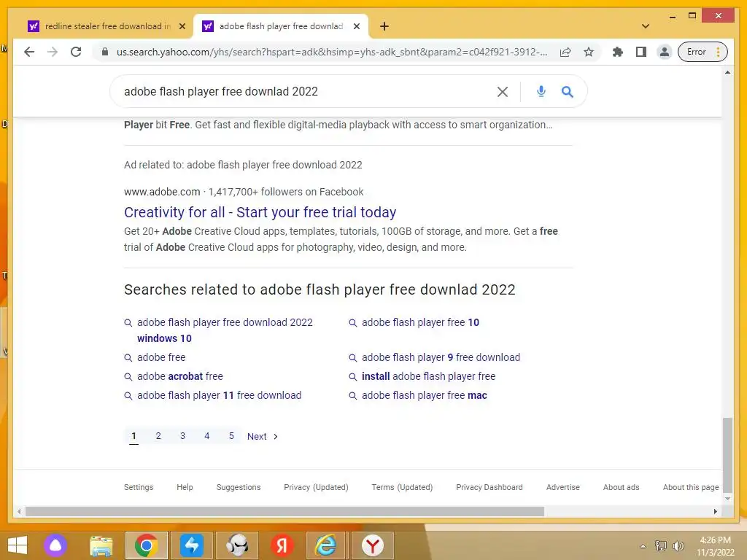The width and height of the screenshot is (747, 560).
Task: Open the red Yandex Я taskbar icon
Action: [282, 545]
